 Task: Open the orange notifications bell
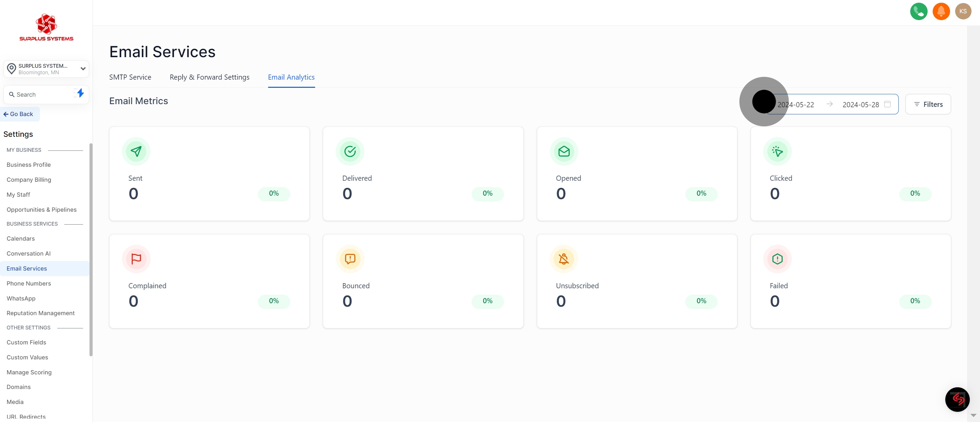[x=941, y=12]
